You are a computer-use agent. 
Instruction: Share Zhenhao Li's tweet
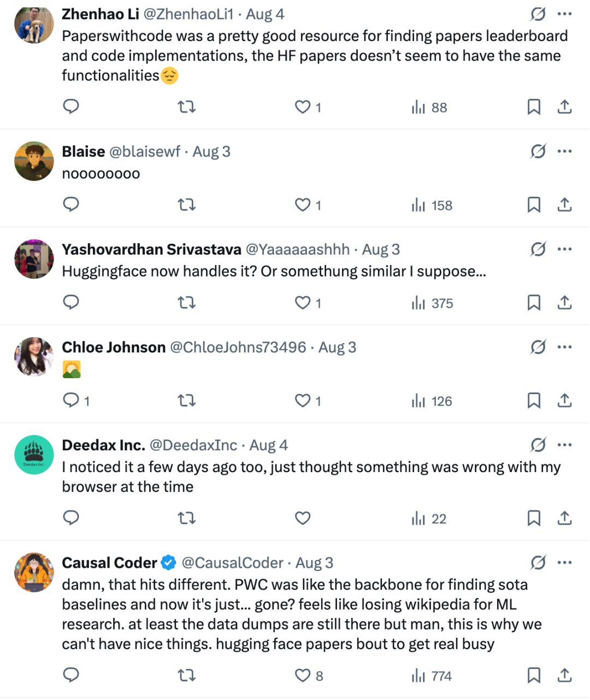pos(564,107)
